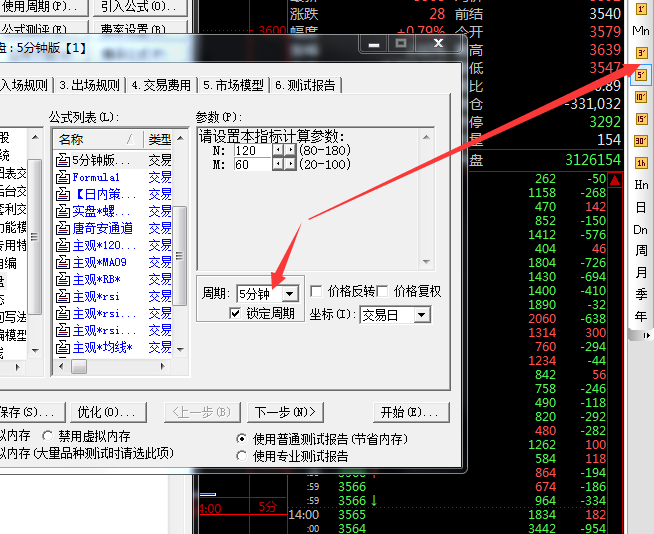Click the formula list horizontal scrollbar thumb
654x534 pixels.
[x=79, y=366]
